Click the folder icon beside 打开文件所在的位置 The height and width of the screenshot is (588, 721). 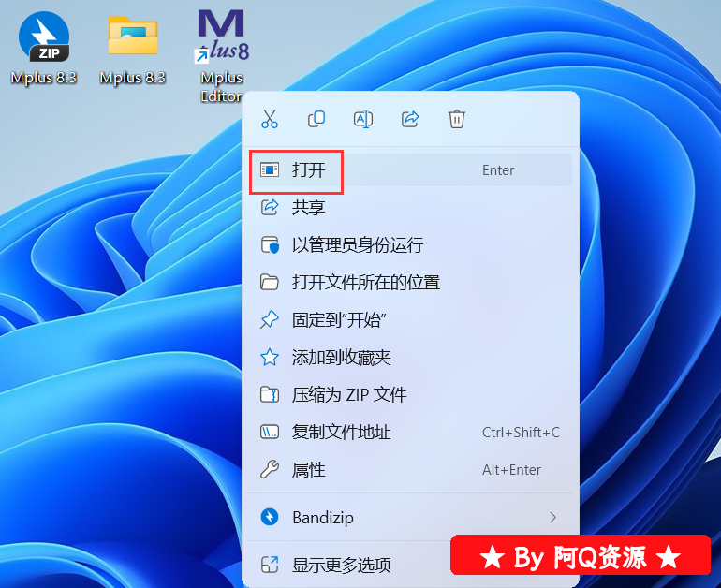(270, 282)
